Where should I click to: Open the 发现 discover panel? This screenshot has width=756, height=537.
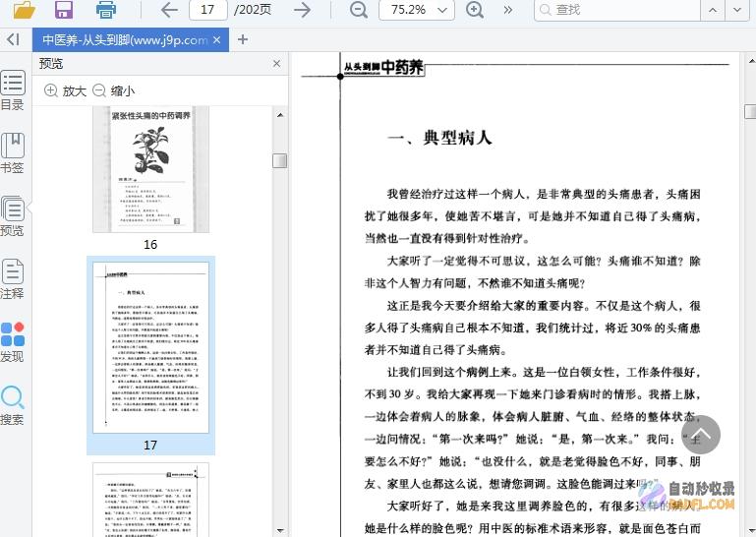pyautogui.click(x=13, y=341)
